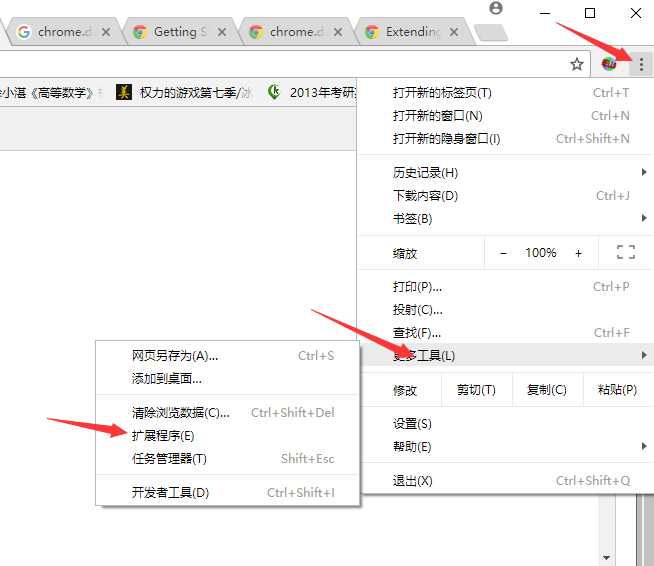Click 粘贴(P) in the edit row
Screen dimensions: 654x566
[617, 390]
